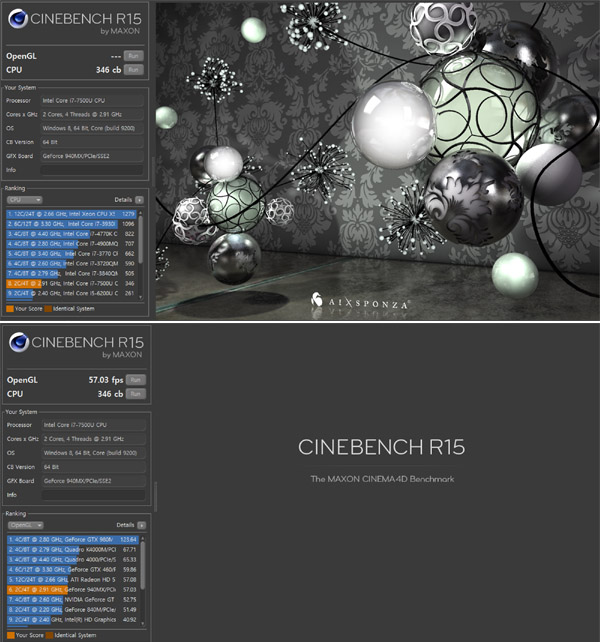Click the down arrow of the OpenGL ranking scrollbar
The image size is (600, 642).
click(143, 624)
